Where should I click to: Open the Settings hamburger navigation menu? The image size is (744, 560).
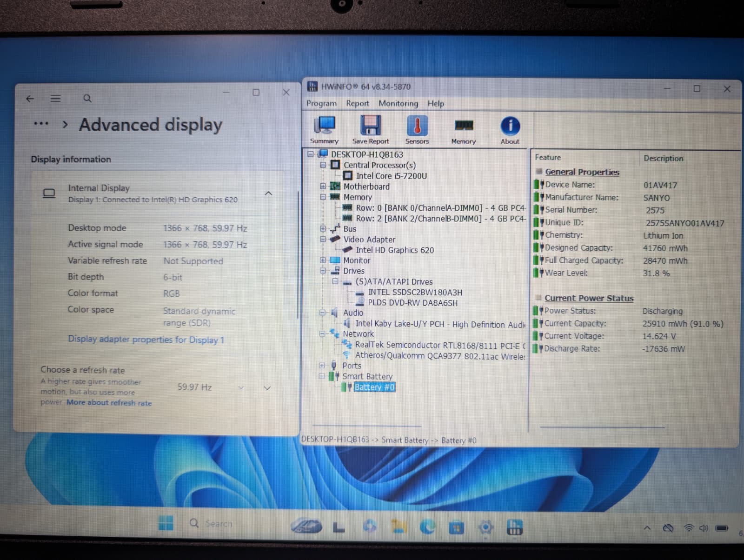56,99
